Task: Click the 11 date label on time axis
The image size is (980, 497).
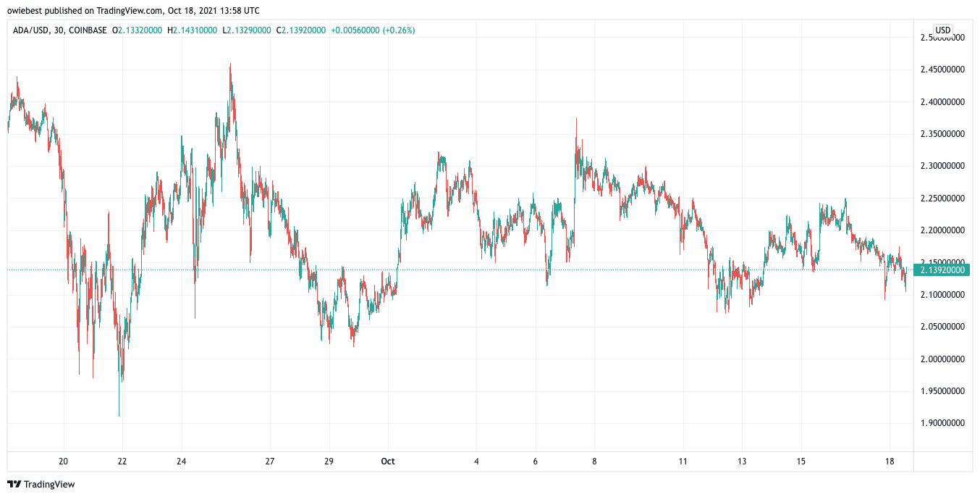Action: coord(683,461)
